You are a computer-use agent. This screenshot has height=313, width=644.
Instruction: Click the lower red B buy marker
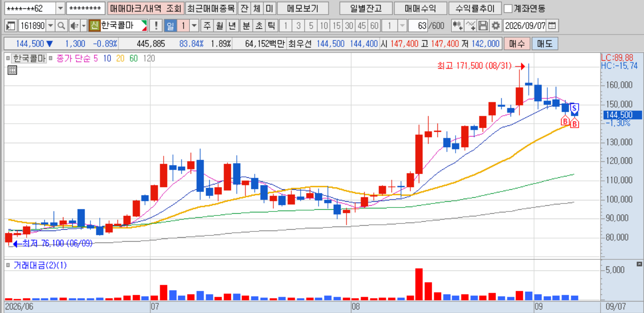(x=574, y=124)
